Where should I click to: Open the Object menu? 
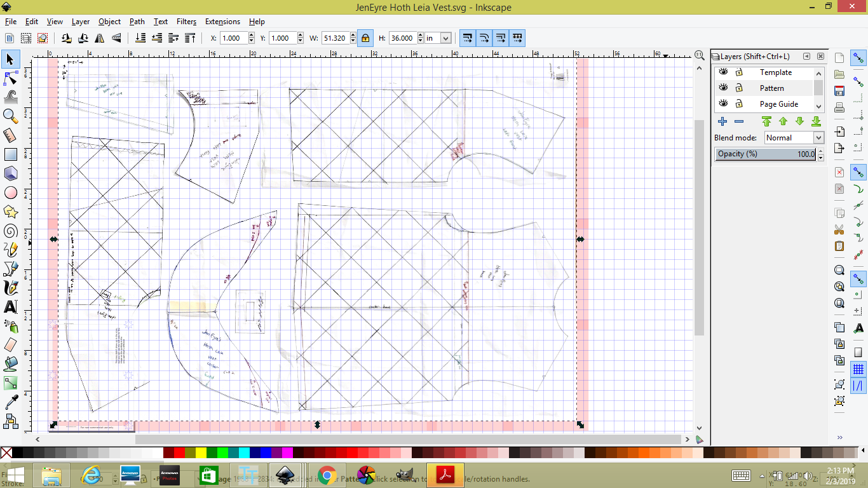click(x=109, y=22)
